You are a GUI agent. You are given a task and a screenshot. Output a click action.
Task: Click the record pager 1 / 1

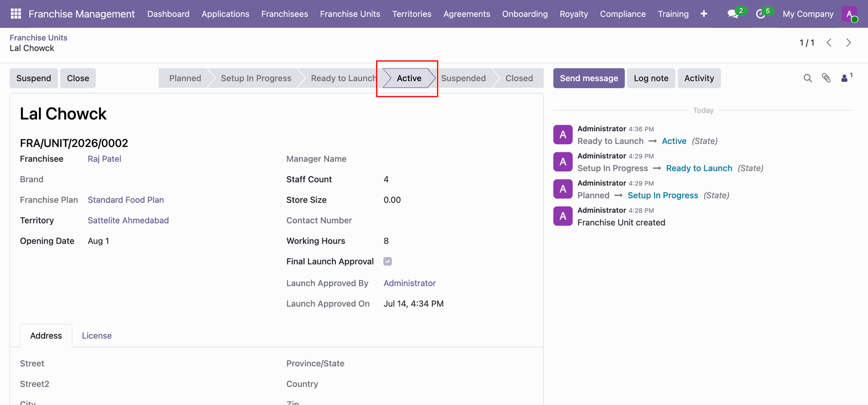pos(807,43)
